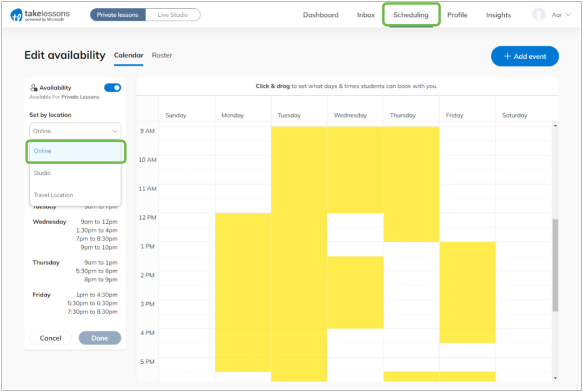Image resolution: width=583 pixels, height=392 pixels.
Task: Click Thursday 8pm to 9pm entry
Action: pos(101,280)
